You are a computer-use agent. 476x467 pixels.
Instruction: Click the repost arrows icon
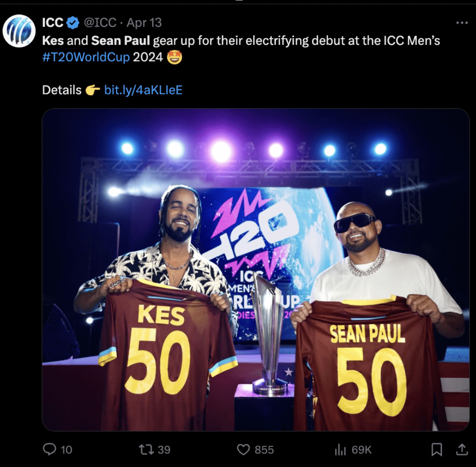pos(146,449)
